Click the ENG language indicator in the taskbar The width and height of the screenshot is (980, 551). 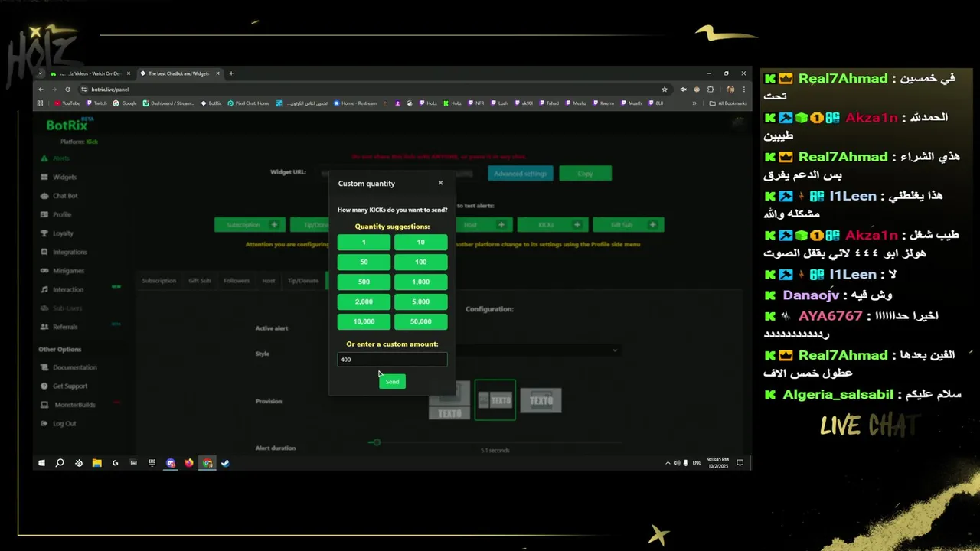point(697,463)
